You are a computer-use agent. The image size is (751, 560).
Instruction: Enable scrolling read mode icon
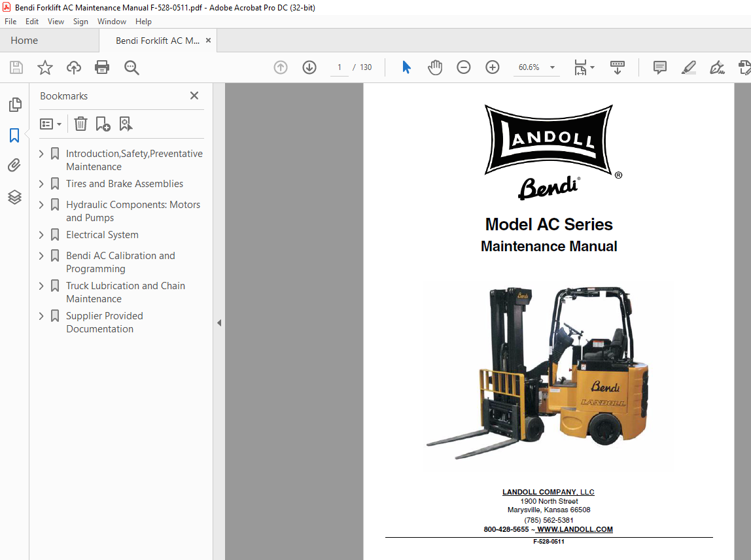click(617, 67)
